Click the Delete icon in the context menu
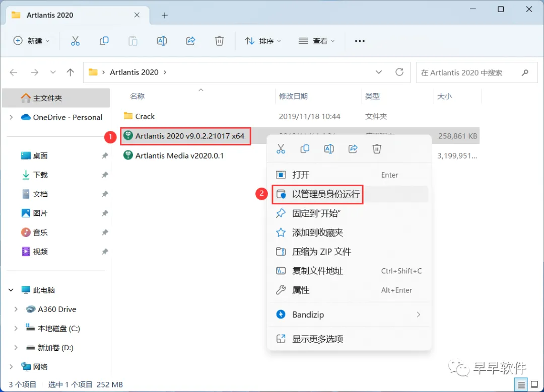544x392 pixels. [x=377, y=149]
